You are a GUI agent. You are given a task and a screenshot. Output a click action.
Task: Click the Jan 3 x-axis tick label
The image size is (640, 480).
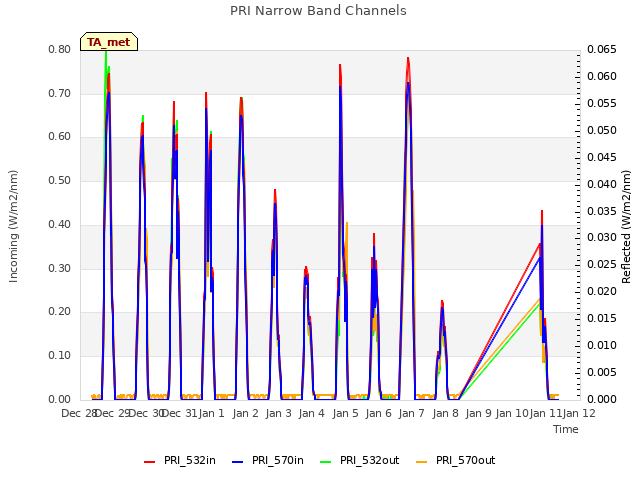pyautogui.click(x=279, y=413)
